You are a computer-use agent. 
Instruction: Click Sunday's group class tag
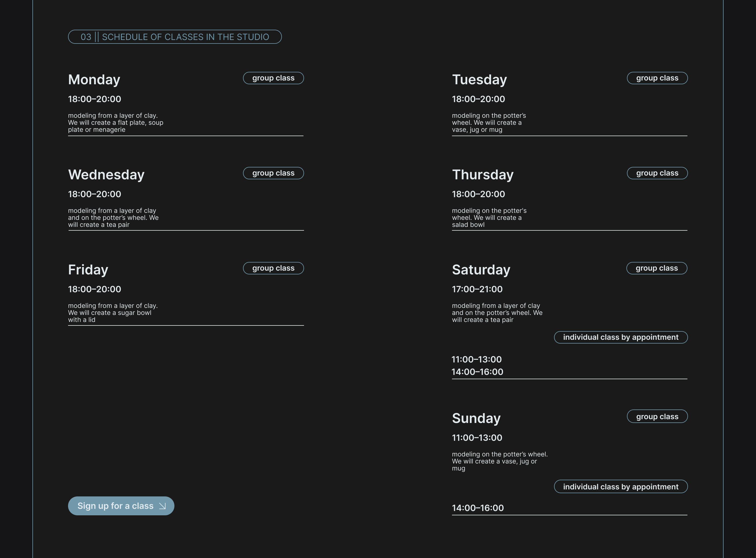click(x=657, y=416)
